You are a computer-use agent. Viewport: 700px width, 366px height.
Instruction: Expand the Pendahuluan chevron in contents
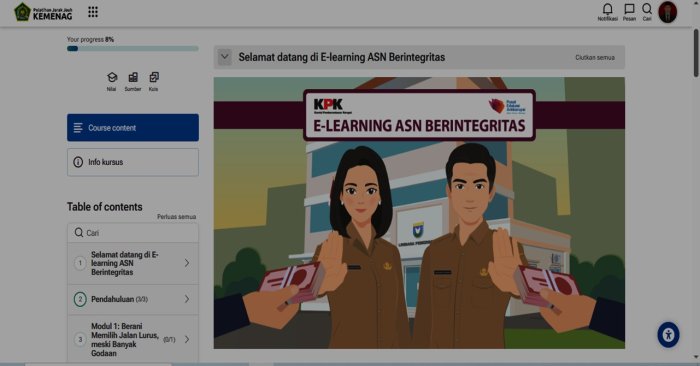coord(187,299)
